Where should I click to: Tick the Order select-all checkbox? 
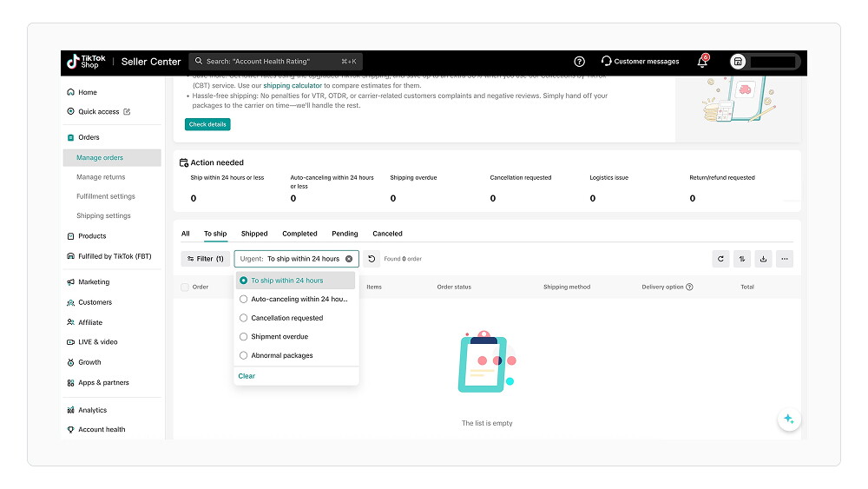pyautogui.click(x=185, y=287)
